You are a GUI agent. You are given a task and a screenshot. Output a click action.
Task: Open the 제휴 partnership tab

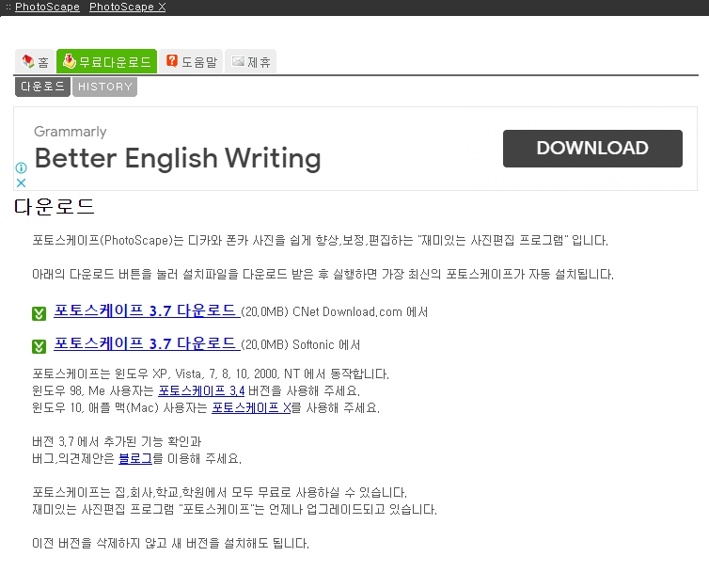pos(250,61)
